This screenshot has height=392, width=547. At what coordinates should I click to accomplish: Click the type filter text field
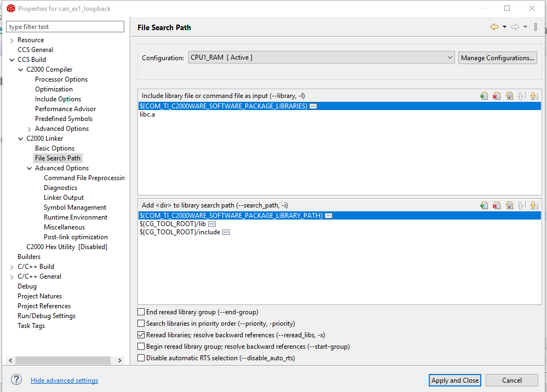pyautogui.click(x=65, y=27)
